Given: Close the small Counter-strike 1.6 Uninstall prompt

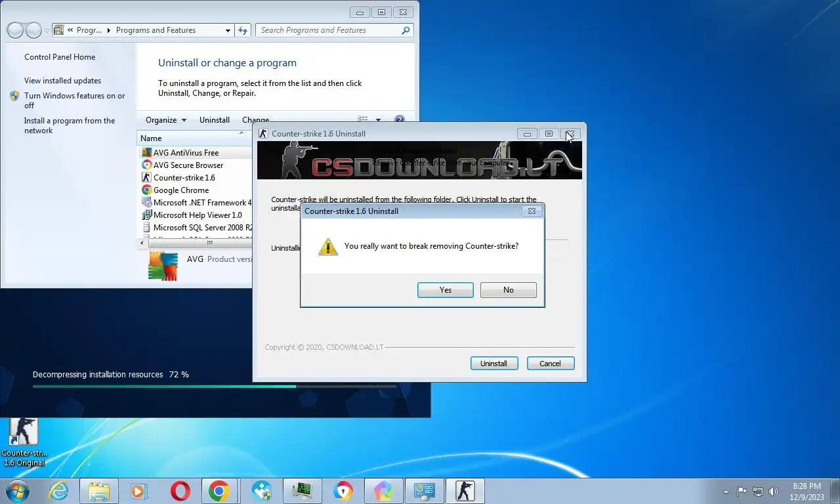Looking at the screenshot, I should pos(532,211).
